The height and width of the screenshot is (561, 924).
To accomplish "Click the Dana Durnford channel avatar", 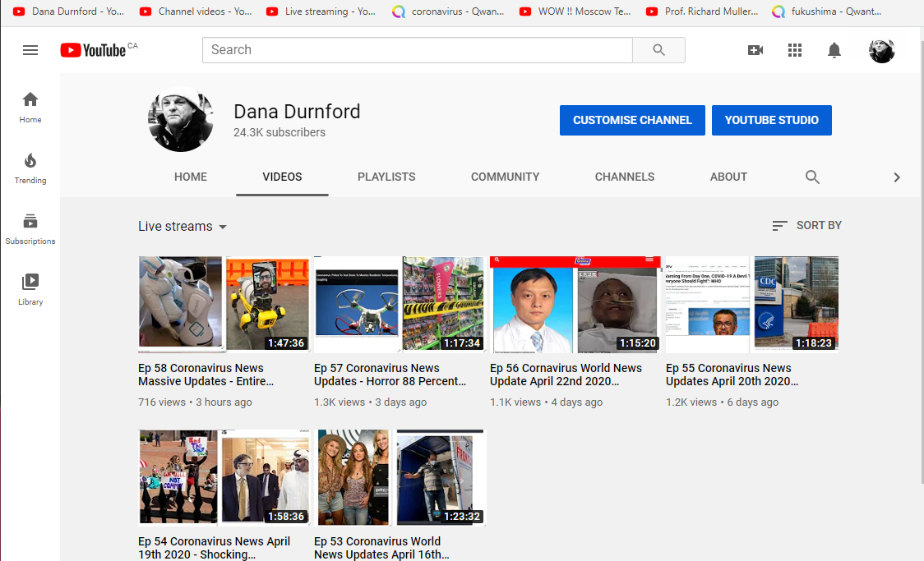I will pos(180,119).
